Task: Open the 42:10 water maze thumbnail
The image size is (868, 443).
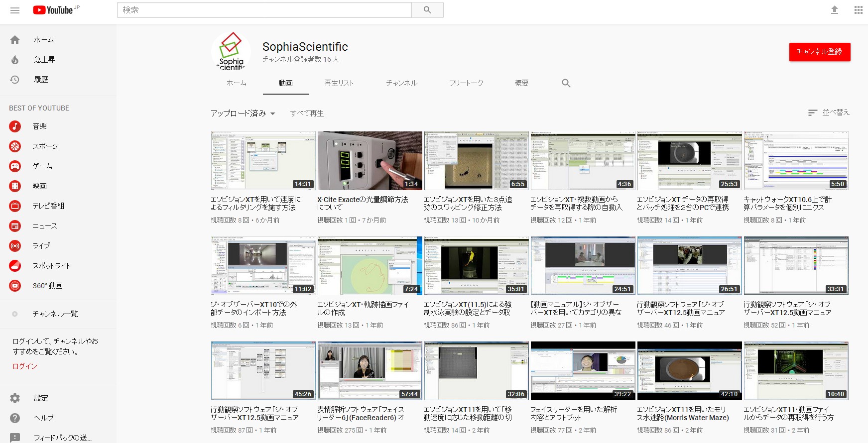Action: [x=689, y=371]
